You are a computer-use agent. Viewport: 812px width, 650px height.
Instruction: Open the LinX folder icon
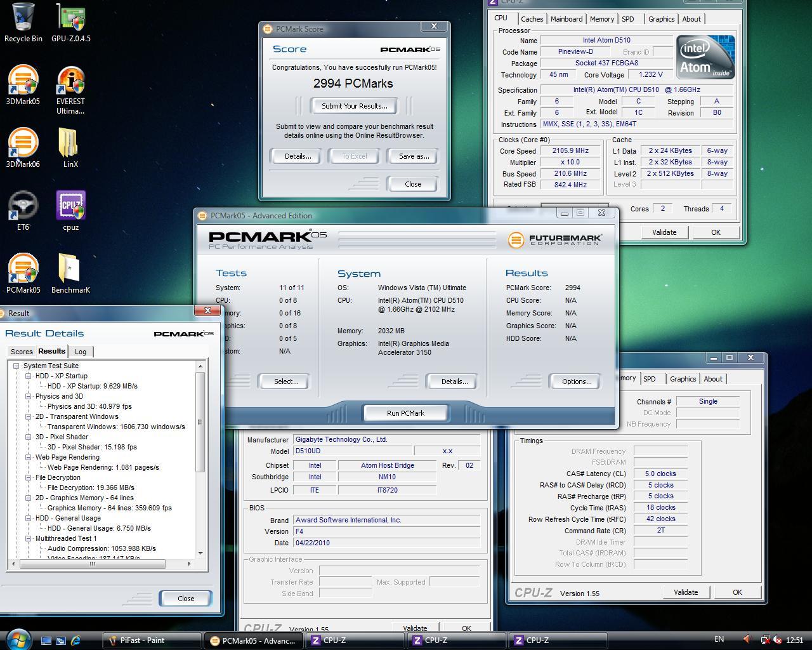(x=70, y=148)
